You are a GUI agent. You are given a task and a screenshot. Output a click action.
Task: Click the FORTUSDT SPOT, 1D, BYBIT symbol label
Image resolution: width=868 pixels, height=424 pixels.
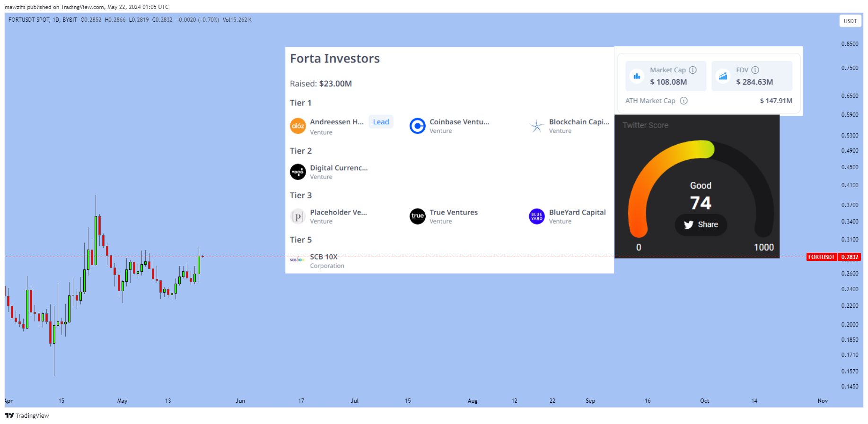tap(43, 20)
